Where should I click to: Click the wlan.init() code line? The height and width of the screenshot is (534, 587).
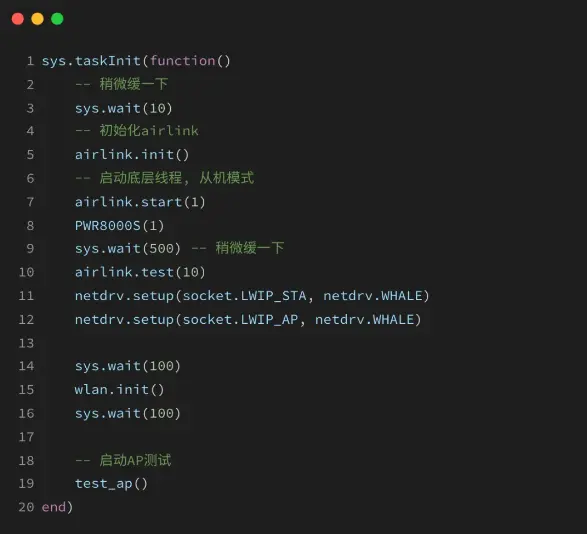(119, 390)
